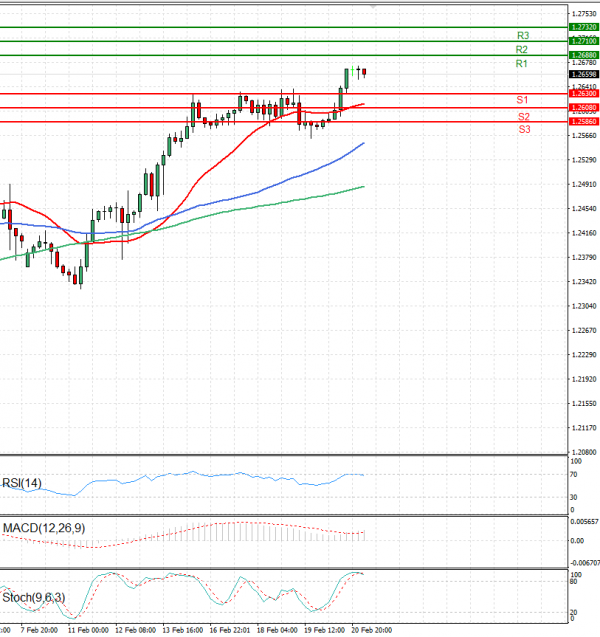Select the 1.25860 red price tag
Screen dimensions: 600x637
[584, 121]
